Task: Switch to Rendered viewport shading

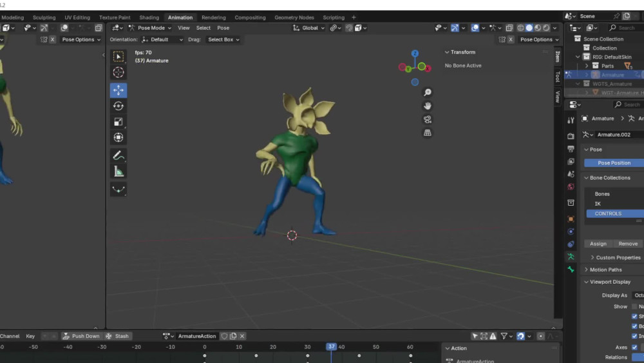Action: 546,28
